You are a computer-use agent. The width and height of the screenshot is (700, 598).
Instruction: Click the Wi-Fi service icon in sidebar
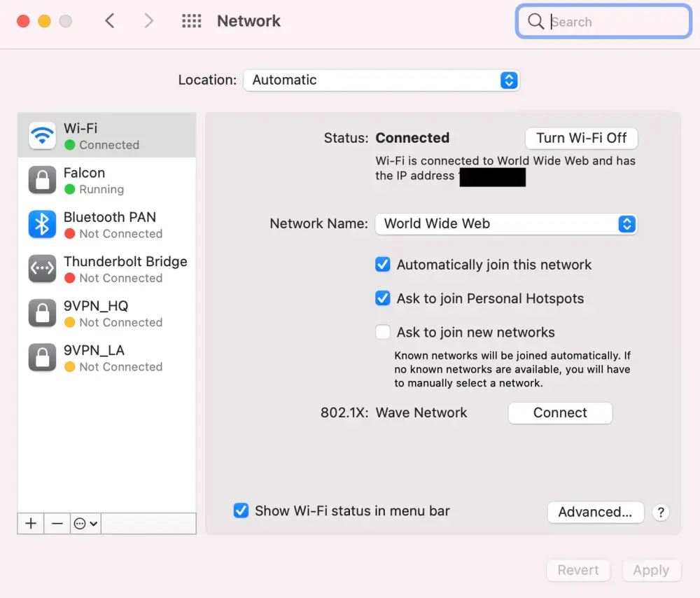[43, 135]
